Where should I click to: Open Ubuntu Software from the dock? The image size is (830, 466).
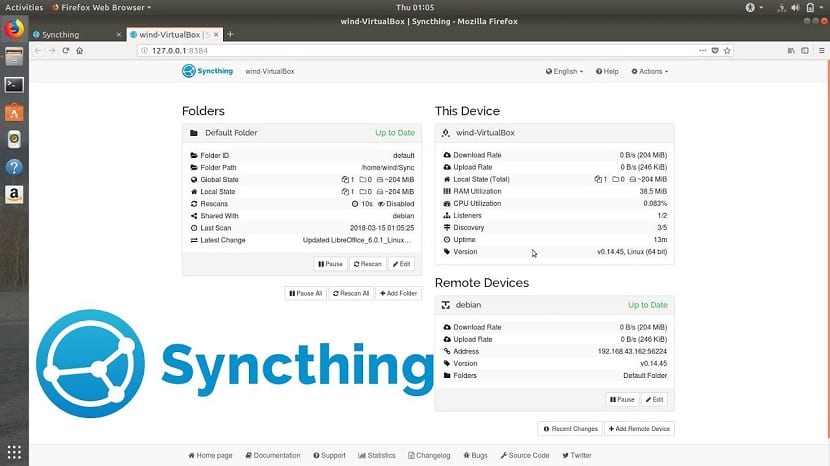coord(14,112)
